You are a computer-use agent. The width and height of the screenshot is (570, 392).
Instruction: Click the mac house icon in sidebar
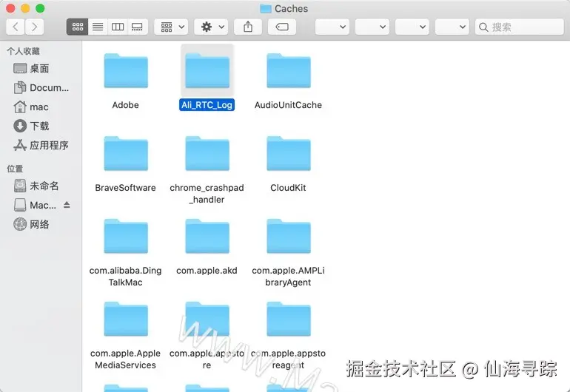click(x=20, y=107)
